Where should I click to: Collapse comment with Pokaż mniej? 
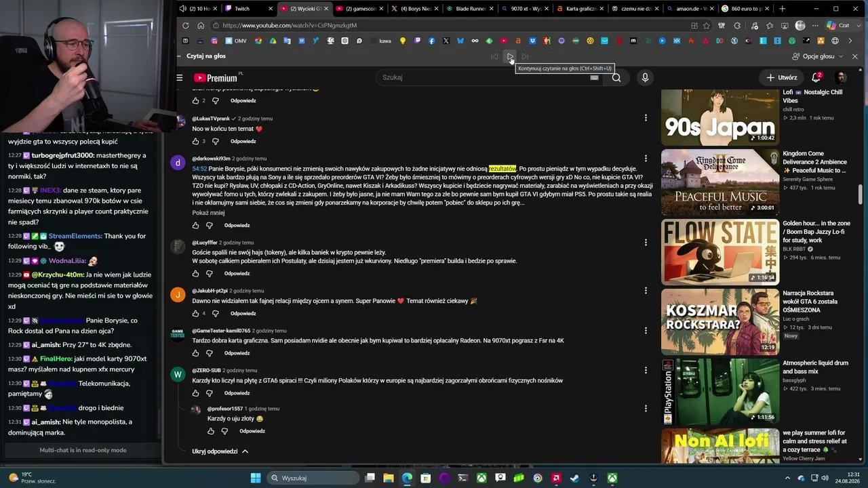208,213
